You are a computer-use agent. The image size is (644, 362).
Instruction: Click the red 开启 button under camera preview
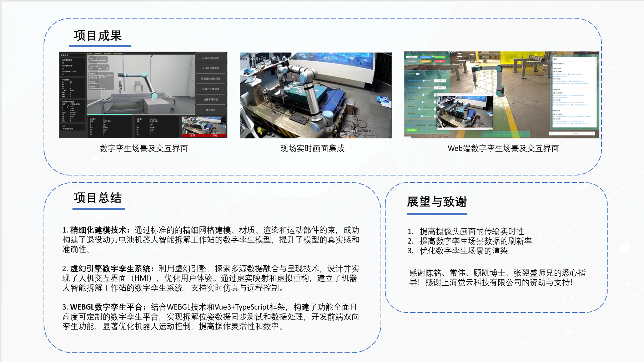coord(215,136)
